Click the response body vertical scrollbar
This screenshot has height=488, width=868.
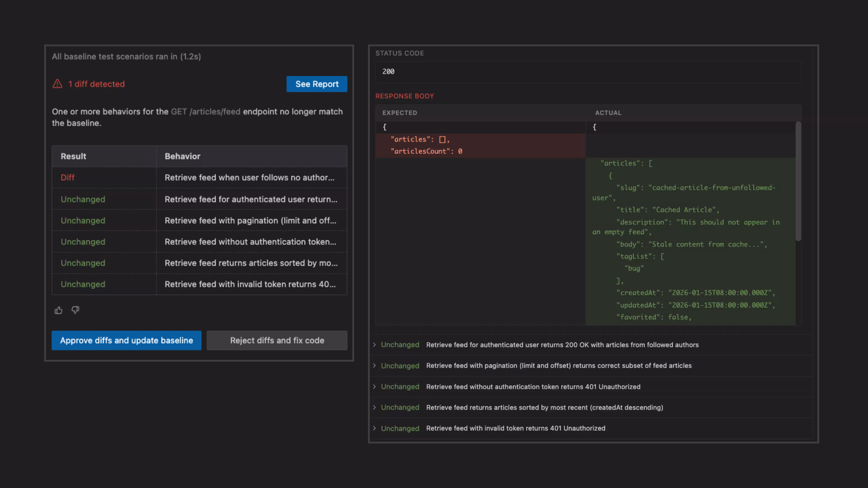coord(798,181)
